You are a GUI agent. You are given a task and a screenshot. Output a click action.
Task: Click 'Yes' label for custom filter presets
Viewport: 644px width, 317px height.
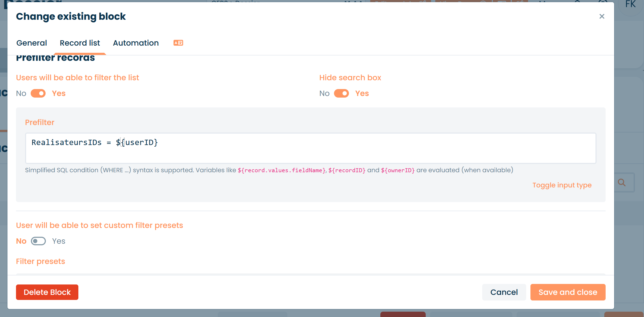59,241
